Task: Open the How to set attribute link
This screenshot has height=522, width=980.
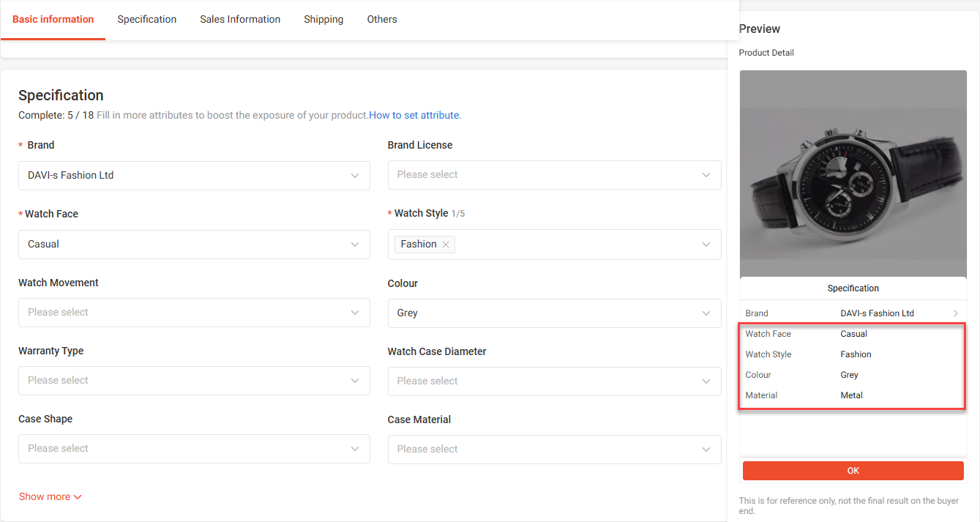Action: pyautogui.click(x=414, y=115)
